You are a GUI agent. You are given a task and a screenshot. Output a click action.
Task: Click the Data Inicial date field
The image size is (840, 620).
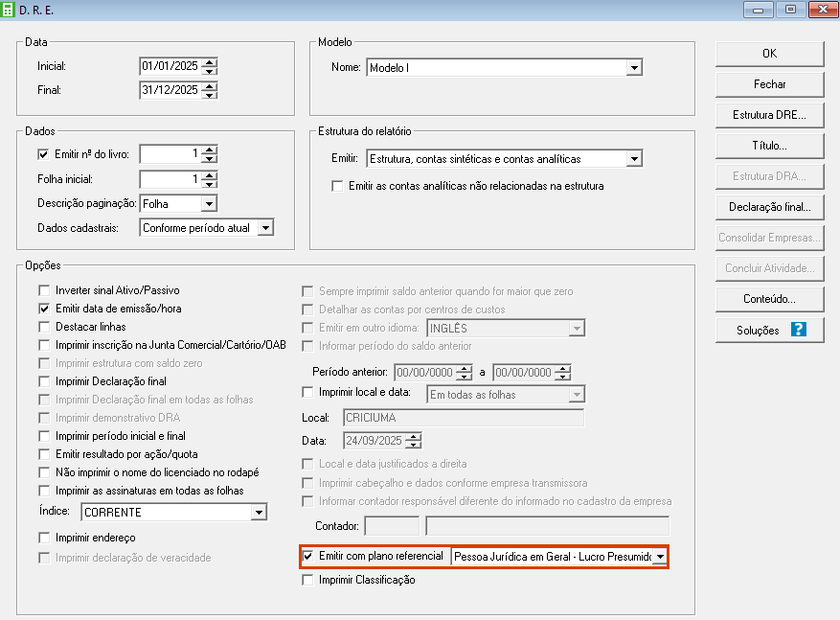click(x=170, y=67)
